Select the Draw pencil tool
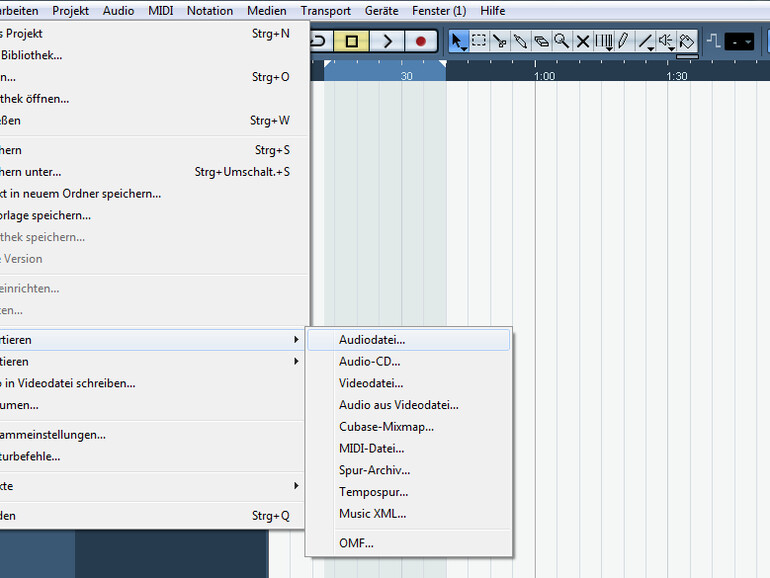Viewport: 770px width, 578px height. pyautogui.click(x=624, y=41)
